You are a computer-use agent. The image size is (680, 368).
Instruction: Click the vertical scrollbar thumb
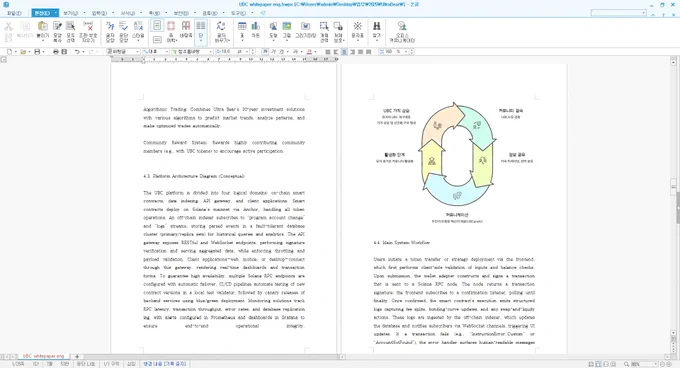point(673,186)
